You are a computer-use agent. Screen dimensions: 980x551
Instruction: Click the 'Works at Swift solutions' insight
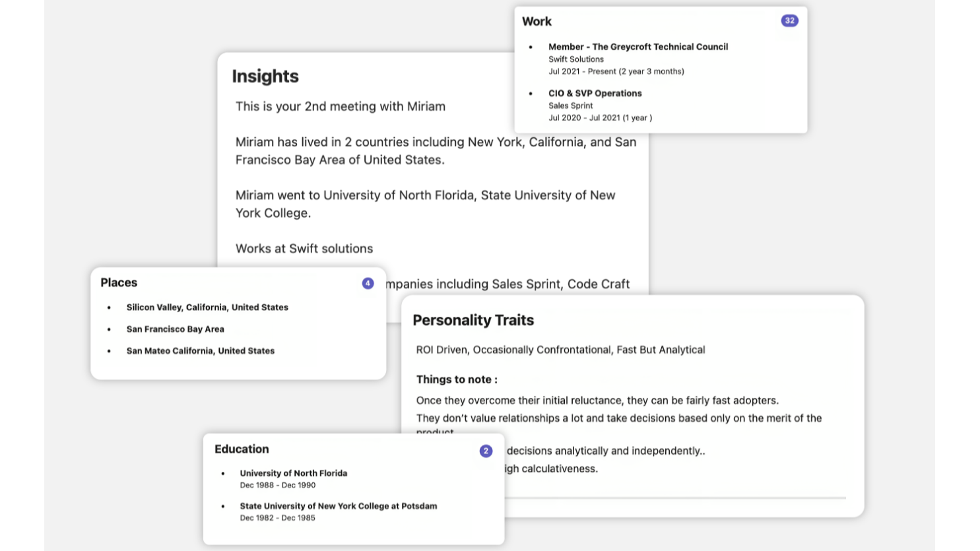pos(304,249)
